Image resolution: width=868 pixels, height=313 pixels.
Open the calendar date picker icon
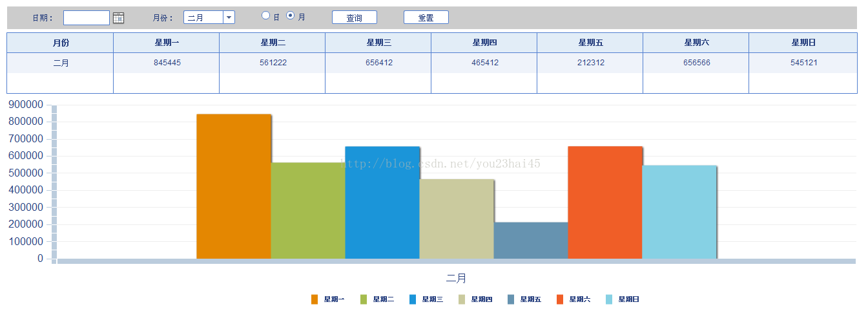tap(118, 18)
